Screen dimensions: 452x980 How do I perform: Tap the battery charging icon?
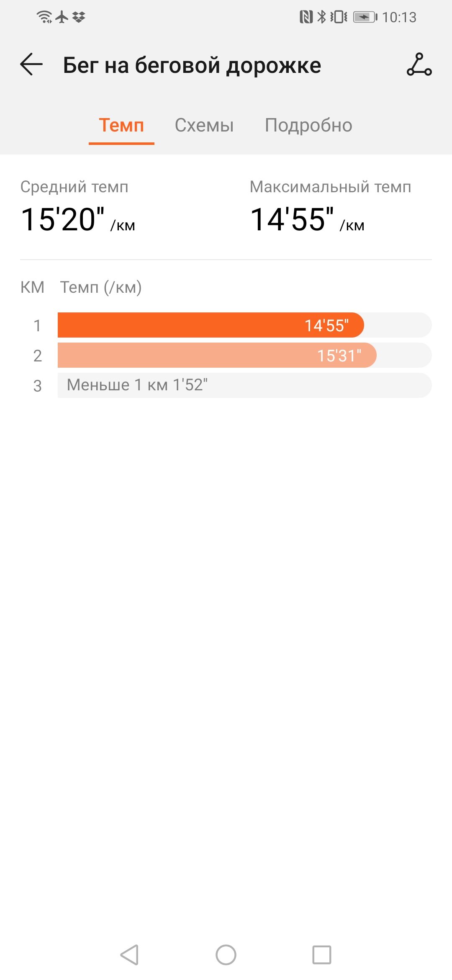click(x=365, y=17)
